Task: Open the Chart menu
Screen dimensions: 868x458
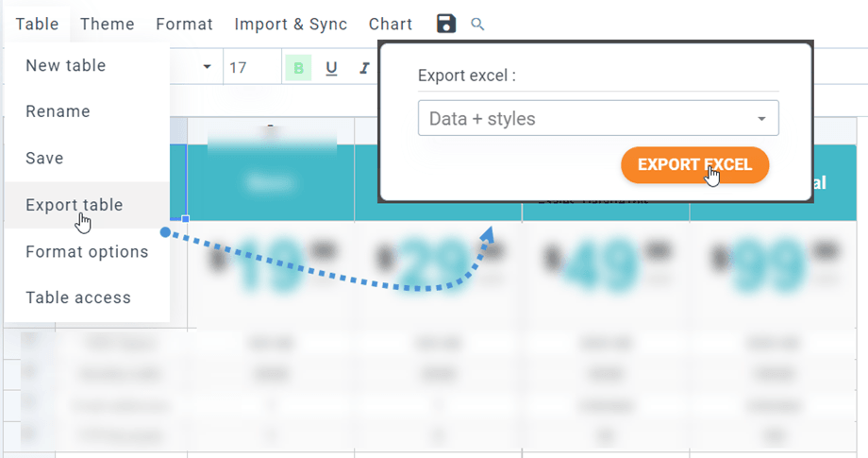Action: (391, 24)
